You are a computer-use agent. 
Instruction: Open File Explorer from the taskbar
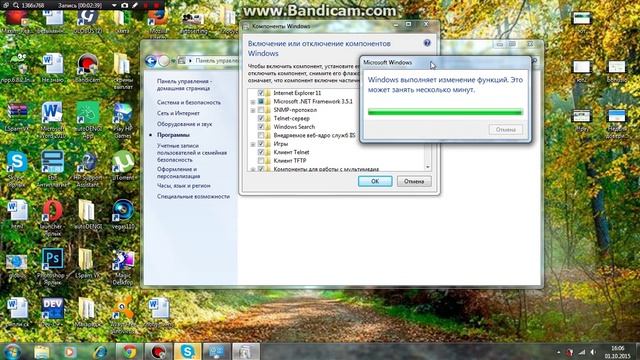(x=42, y=351)
